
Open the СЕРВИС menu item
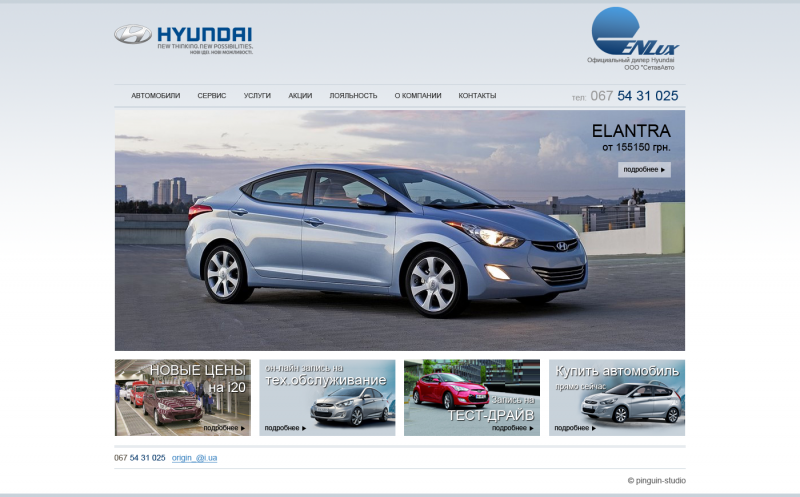212,95
